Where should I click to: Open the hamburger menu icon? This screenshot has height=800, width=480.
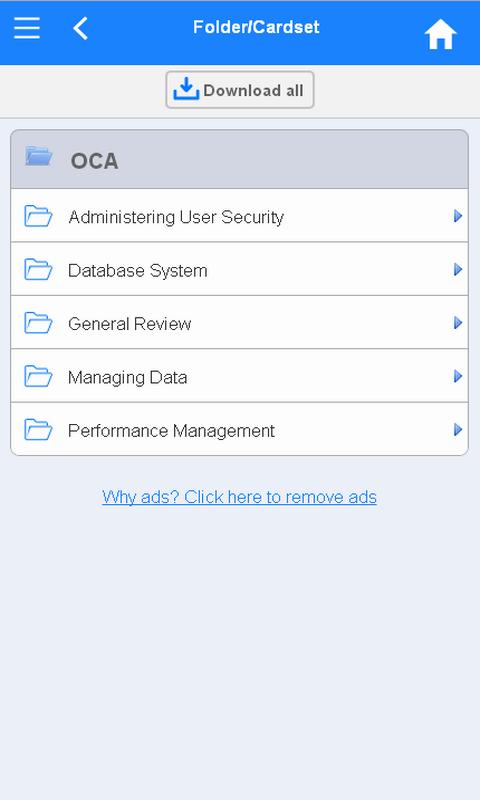[x=27, y=28]
